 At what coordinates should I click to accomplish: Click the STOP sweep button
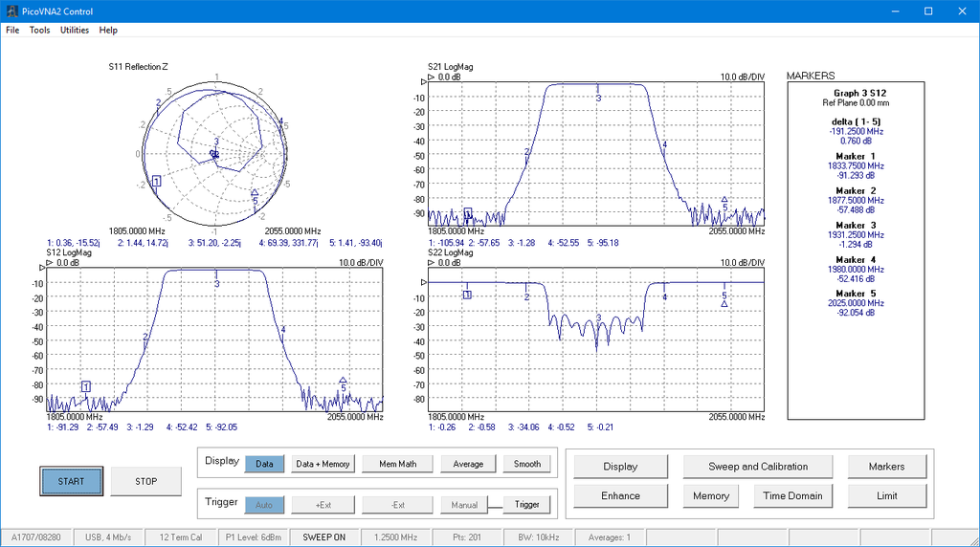146,481
